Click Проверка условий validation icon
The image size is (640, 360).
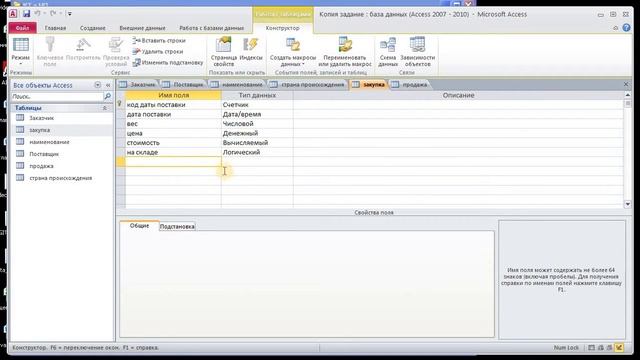116,51
